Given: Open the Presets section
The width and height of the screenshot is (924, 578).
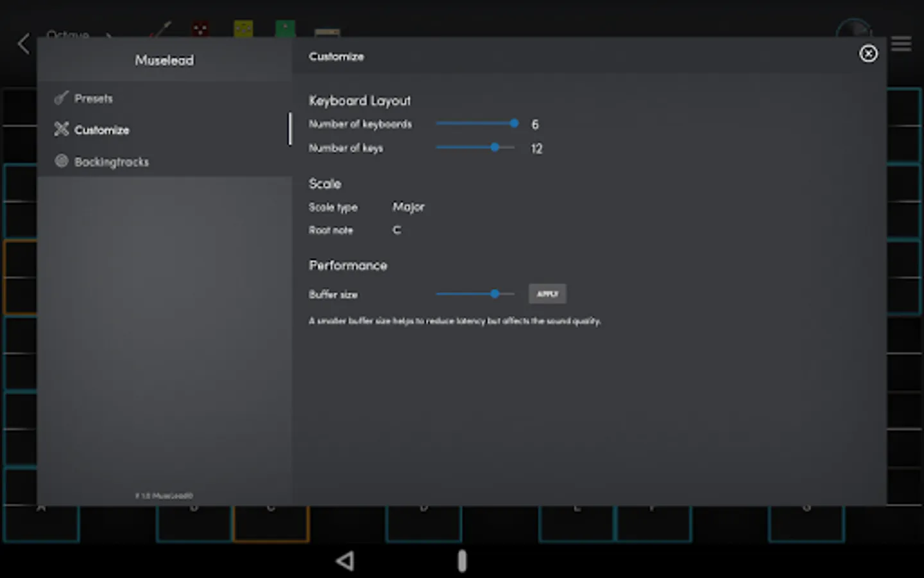Looking at the screenshot, I should tap(164, 98).
